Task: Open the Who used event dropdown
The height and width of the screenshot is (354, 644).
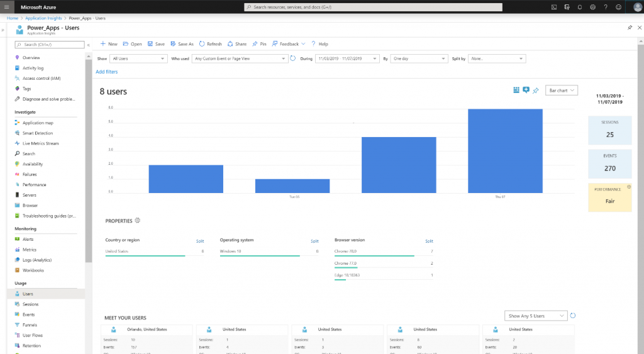Action: (x=240, y=58)
